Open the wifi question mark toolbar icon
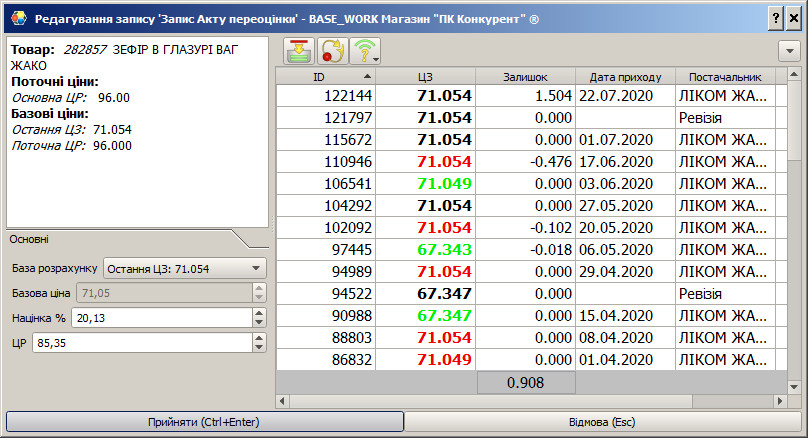This screenshot has width=808, height=438. click(x=365, y=51)
